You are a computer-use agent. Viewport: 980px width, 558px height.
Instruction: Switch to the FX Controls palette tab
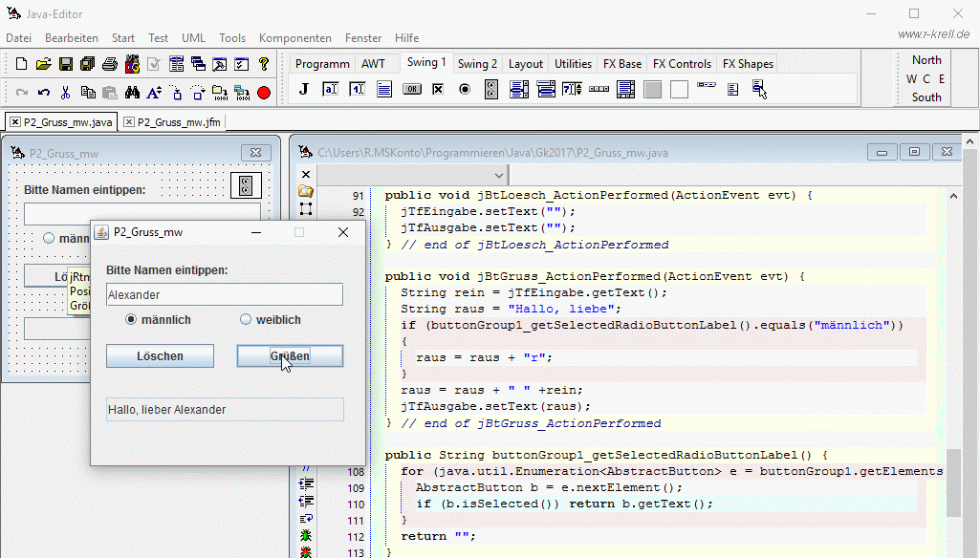pos(682,64)
